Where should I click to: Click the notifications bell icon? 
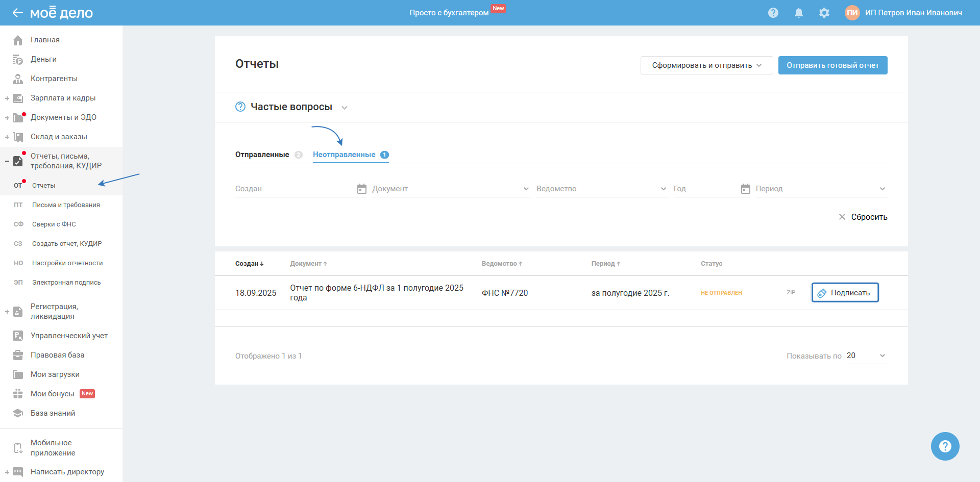click(799, 13)
